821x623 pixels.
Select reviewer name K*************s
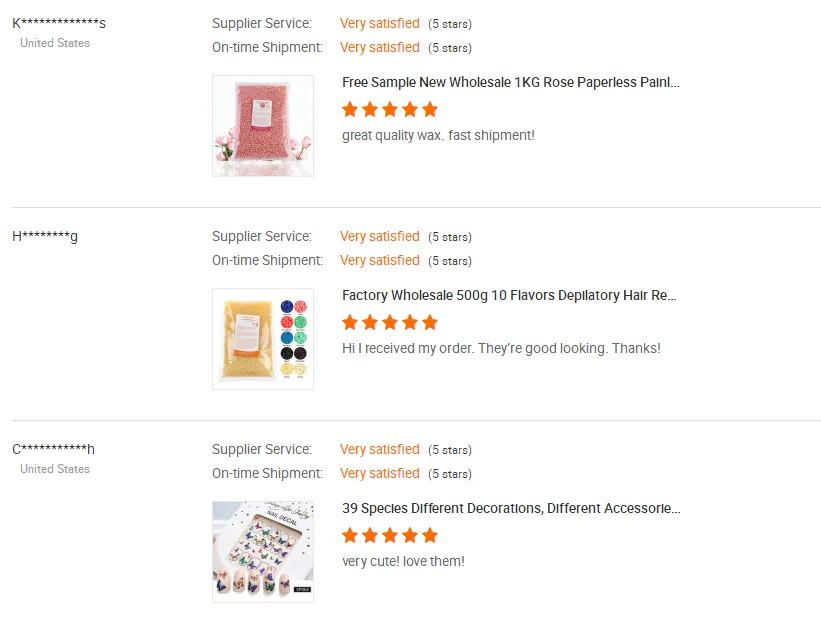click(59, 23)
